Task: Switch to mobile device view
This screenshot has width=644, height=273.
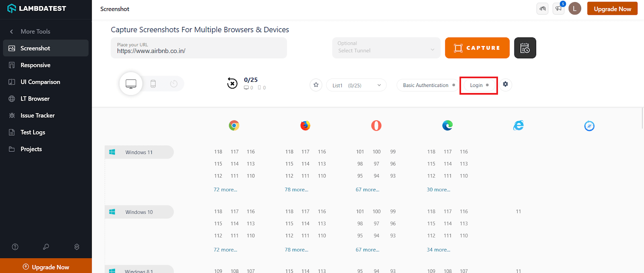Action: (153, 84)
